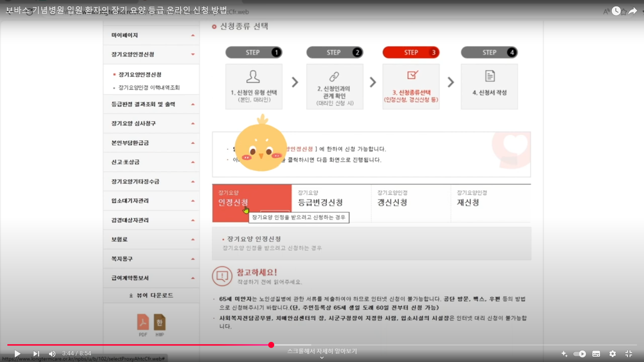This screenshot has width=644, height=362.
Task: Mute the video volume
Action: [x=52, y=354]
